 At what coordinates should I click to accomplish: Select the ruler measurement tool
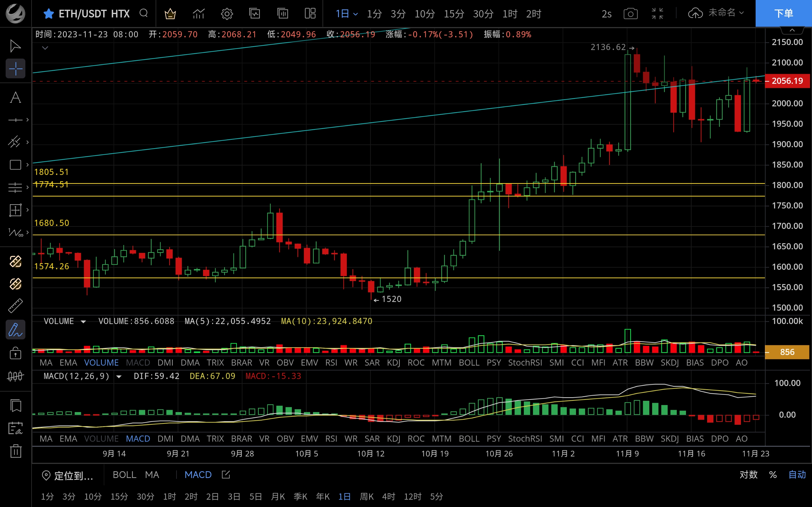click(15, 306)
